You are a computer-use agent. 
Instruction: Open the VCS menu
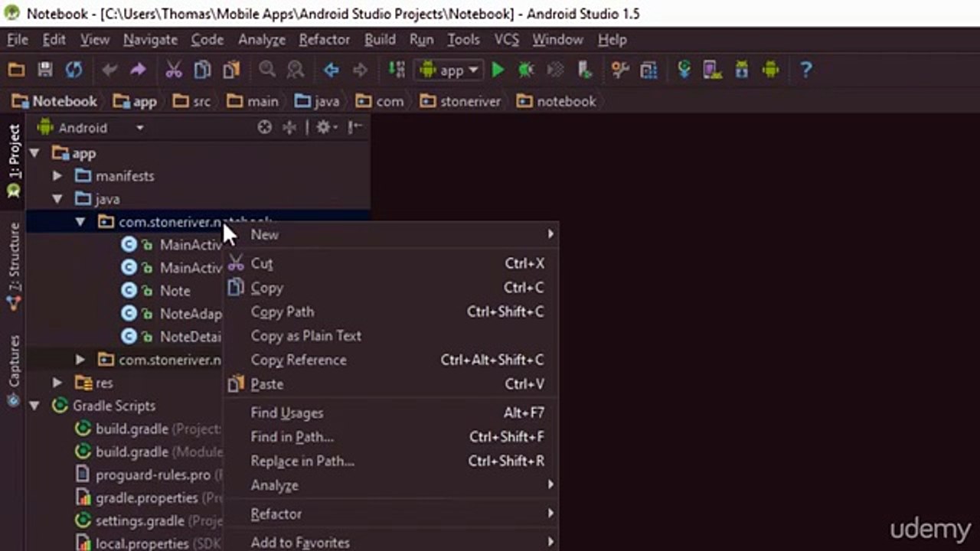[506, 40]
